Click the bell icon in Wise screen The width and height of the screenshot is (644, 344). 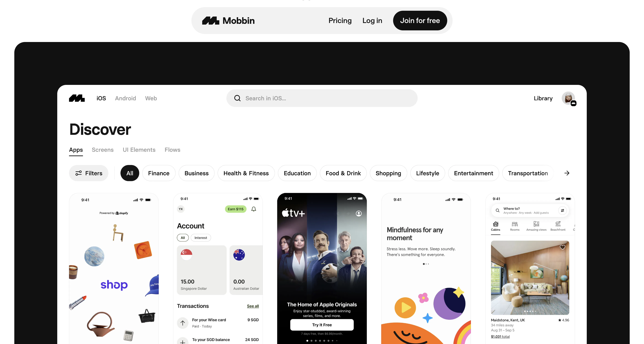point(254,209)
